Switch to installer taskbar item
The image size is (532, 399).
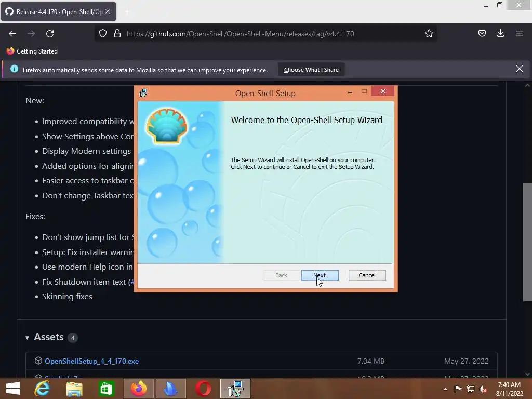pyautogui.click(x=235, y=389)
